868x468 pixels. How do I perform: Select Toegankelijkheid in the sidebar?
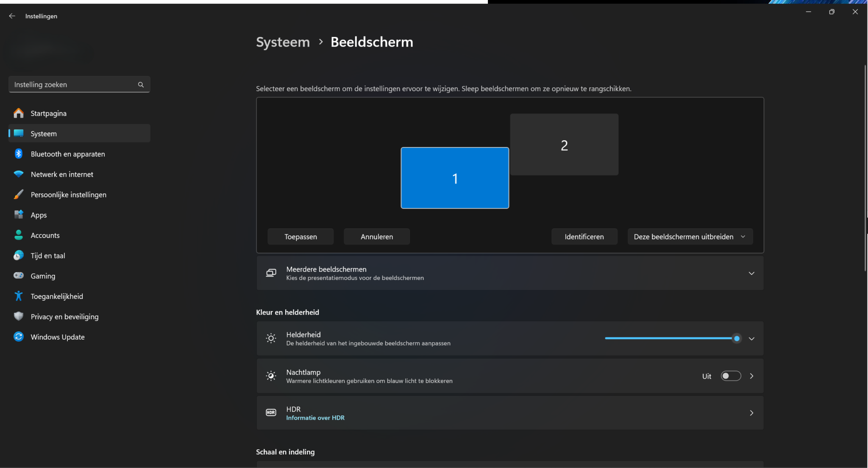point(56,296)
